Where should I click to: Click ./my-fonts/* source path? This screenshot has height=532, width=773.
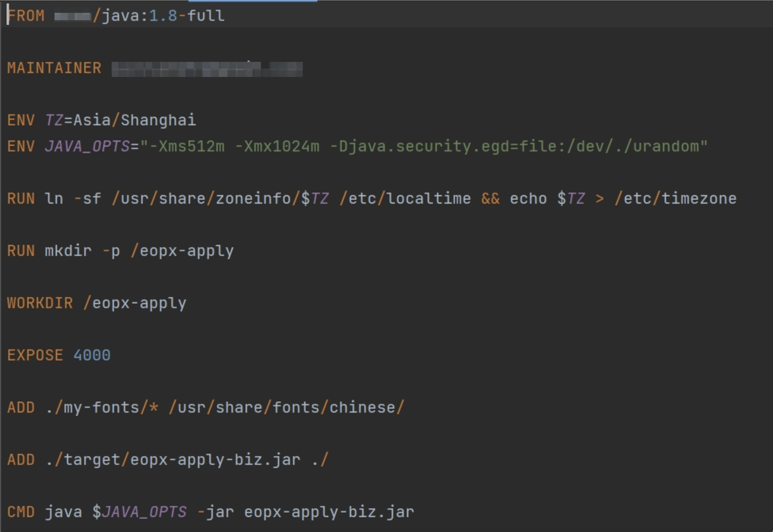click(102, 408)
